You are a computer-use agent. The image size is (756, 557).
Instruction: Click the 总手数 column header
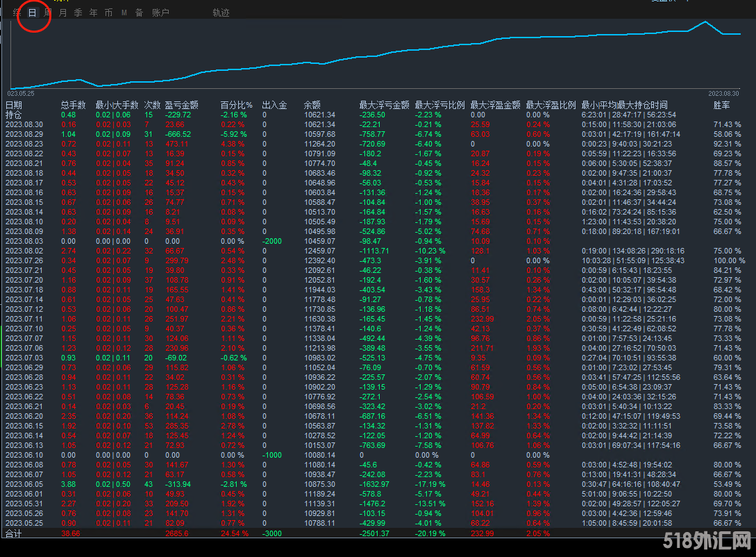pyautogui.click(x=73, y=105)
